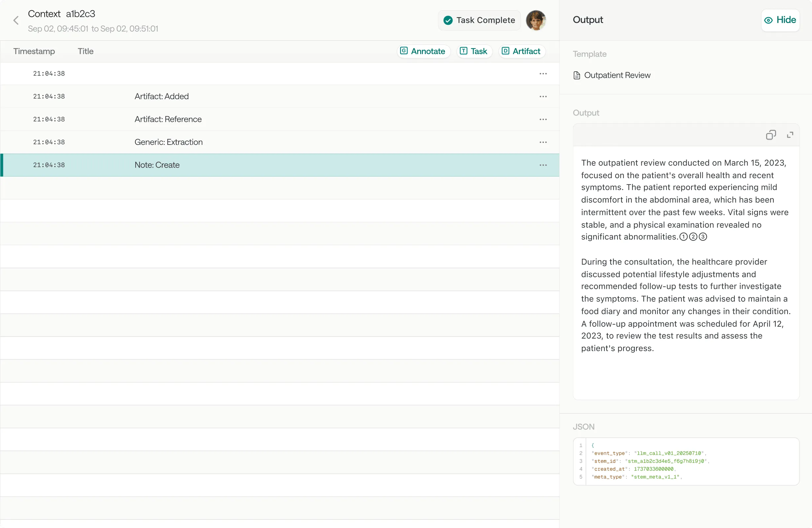Click the meta_type line in the JSON
This screenshot has height=528, width=812.
tap(637, 477)
